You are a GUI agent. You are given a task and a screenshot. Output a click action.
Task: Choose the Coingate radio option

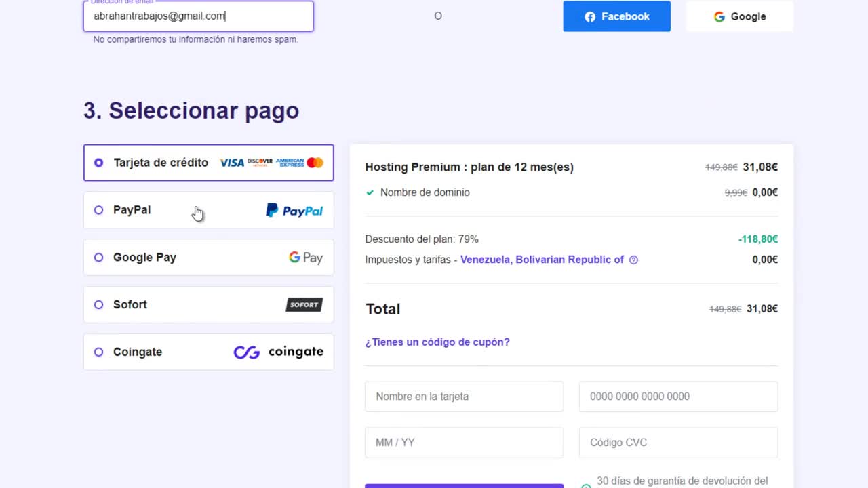click(x=99, y=352)
